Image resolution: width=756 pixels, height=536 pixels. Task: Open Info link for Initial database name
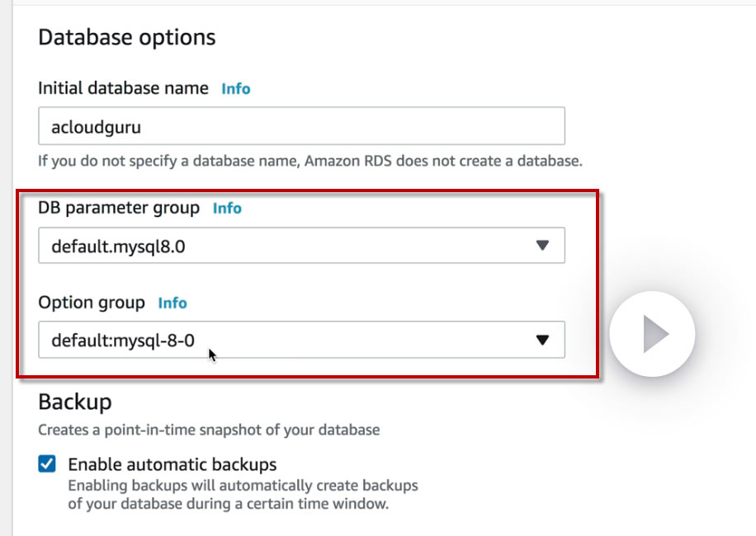coord(235,88)
